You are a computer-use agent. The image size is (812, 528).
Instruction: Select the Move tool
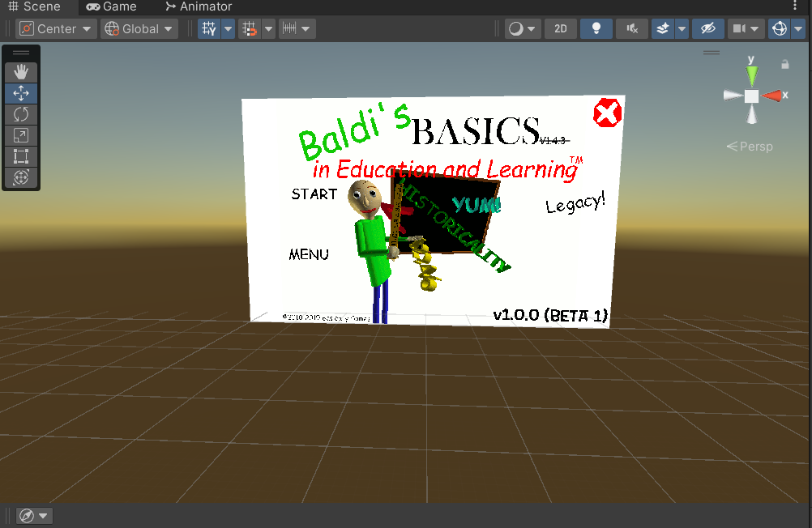[x=21, y=93]
